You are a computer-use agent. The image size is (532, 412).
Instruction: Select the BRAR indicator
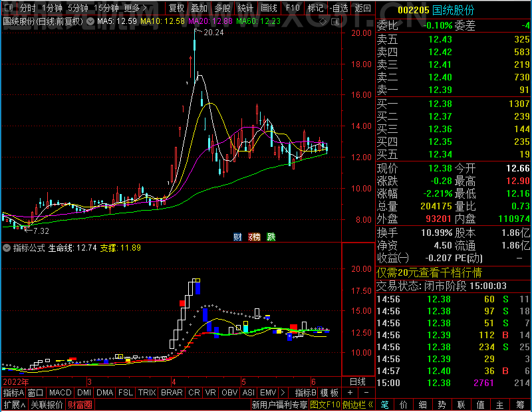(x=172, y=393)
